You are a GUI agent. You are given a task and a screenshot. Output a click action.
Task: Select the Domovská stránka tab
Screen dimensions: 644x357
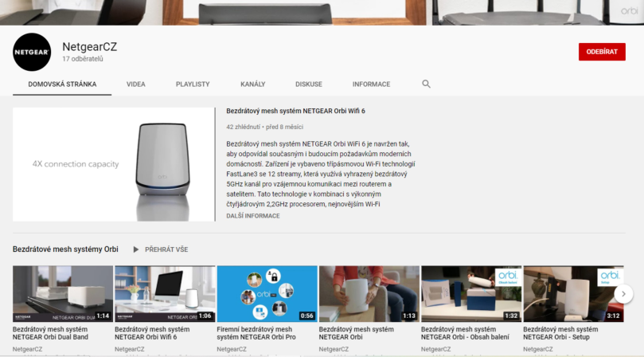pyautogui.click(x=62, y=84)
